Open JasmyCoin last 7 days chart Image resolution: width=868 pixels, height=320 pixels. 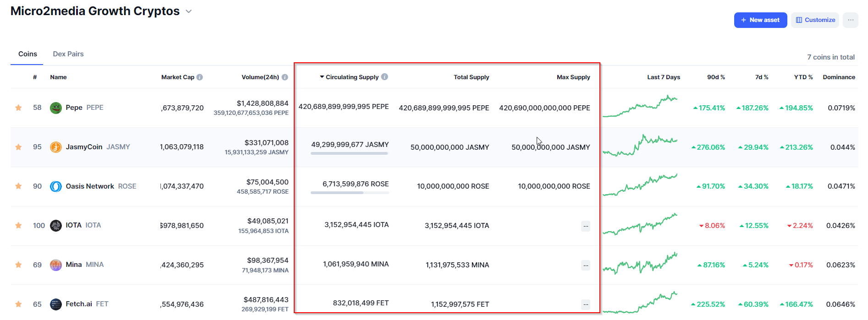pos(640,146)
